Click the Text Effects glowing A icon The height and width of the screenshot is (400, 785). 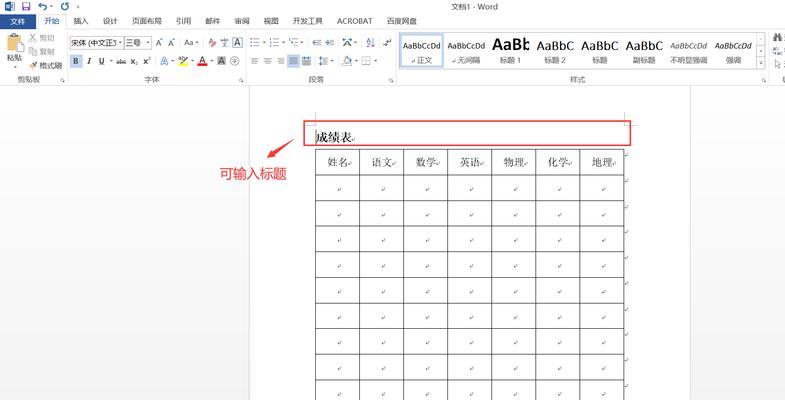tap(164, 61)
